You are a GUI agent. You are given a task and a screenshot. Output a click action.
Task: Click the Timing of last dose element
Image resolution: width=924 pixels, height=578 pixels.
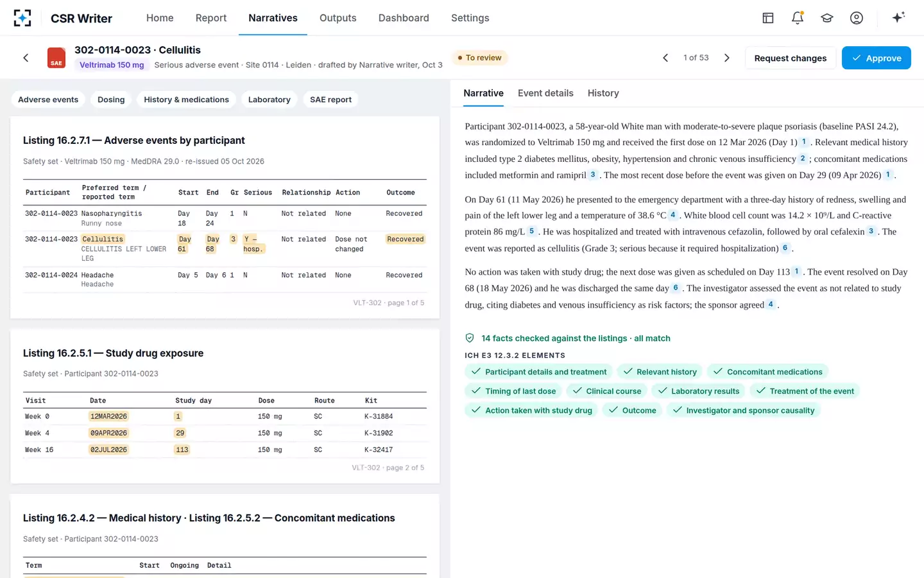click(513, 391)
